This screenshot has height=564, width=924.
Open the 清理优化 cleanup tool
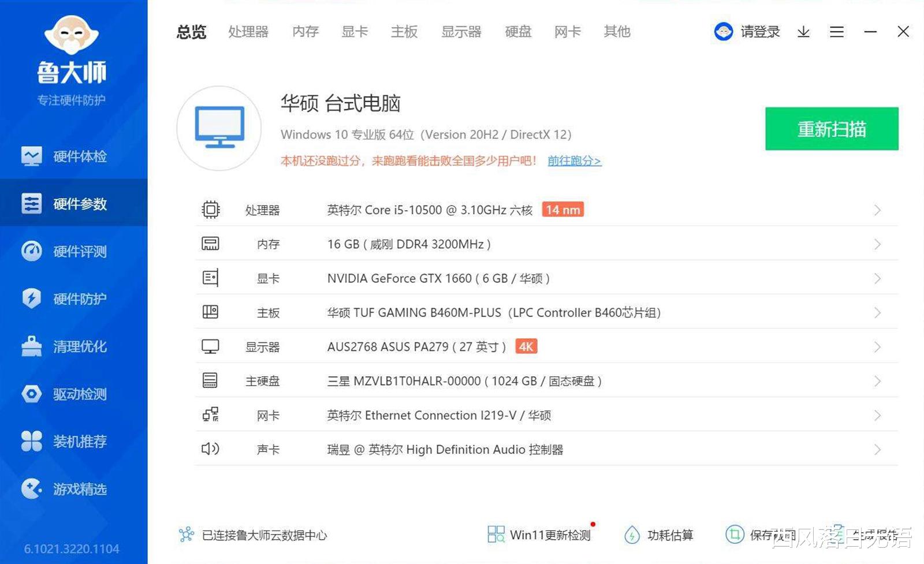pos(79,346)
